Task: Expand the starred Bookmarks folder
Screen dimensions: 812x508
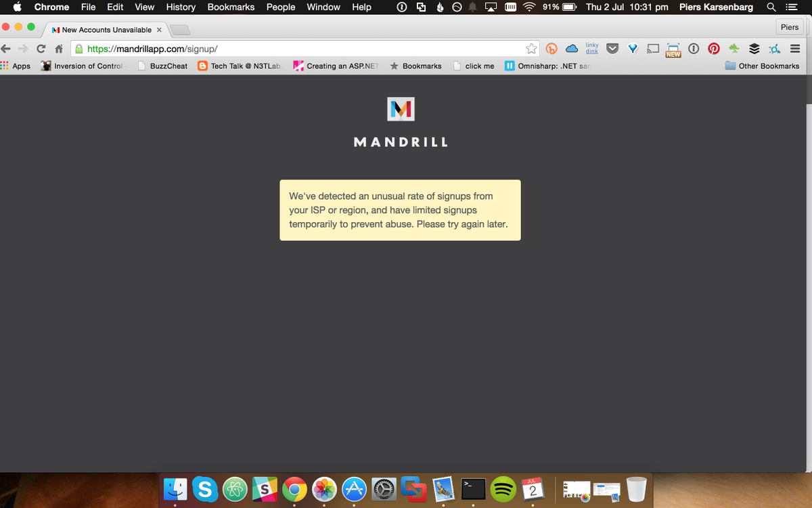Action: pos(415,66)
